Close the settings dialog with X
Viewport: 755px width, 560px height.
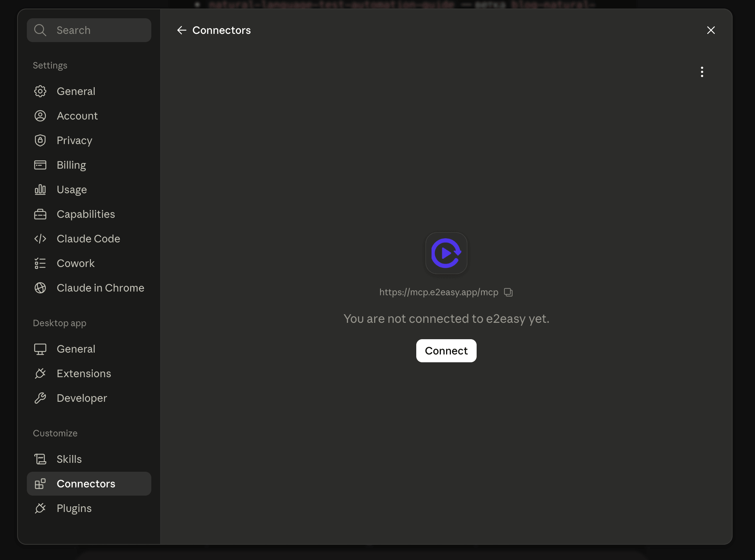tap(711, 30)
